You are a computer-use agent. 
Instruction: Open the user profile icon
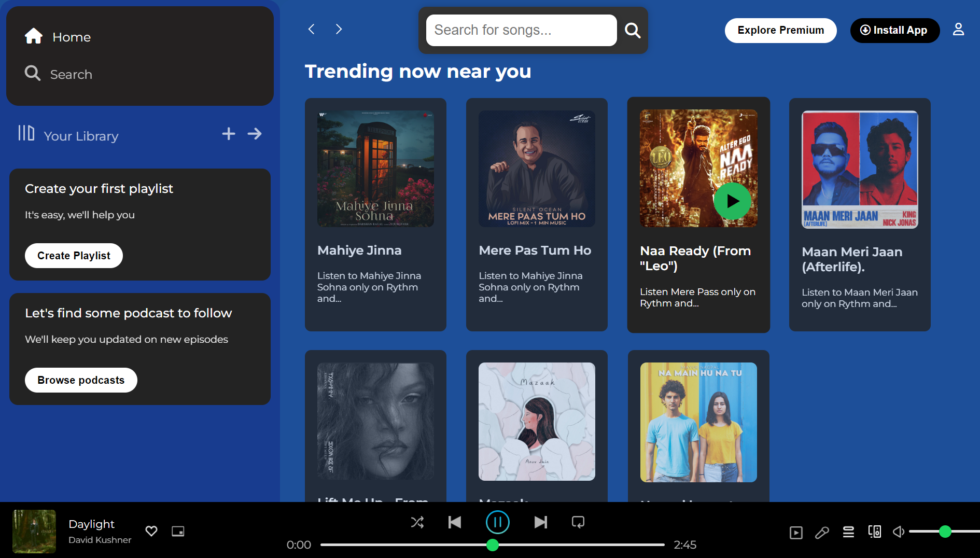[x=958, y=30]
